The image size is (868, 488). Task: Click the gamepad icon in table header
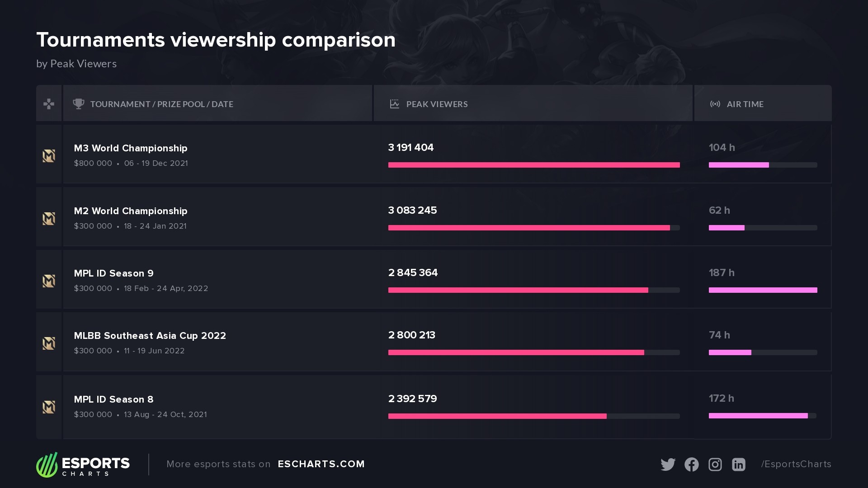(x=49, y=104)
